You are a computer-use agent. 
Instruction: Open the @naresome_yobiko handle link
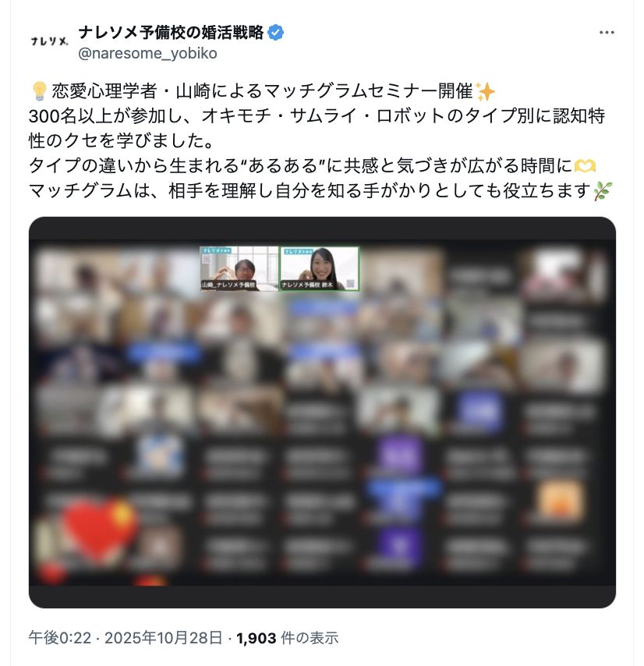coord(147,54)
